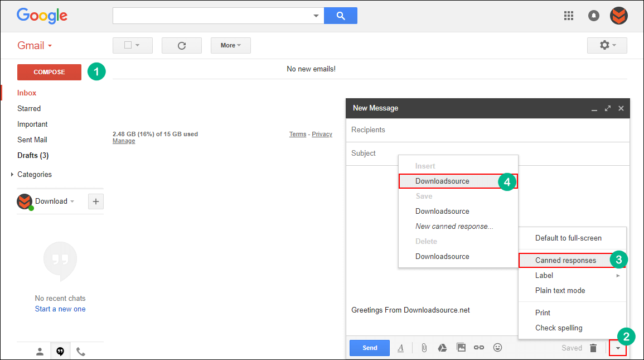The width and height of the screenshot is (644, 360).
Task: Open the Terms link
Action: tap(297, 134)
